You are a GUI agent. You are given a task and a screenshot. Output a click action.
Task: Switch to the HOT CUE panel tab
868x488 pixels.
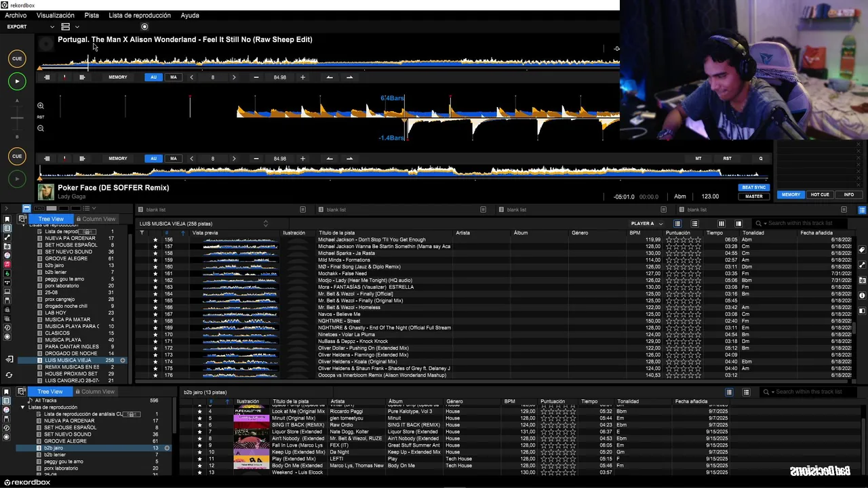(x=820, y=195)
